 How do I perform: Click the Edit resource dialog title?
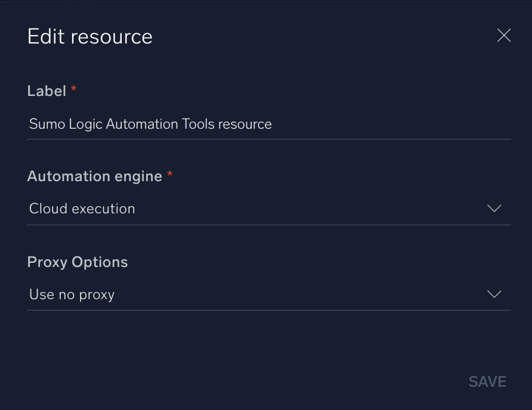[x=89, y=36]
